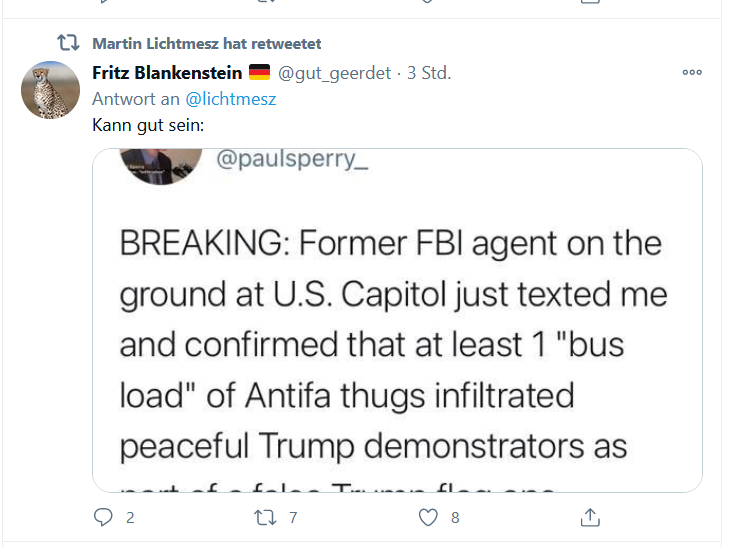Go to the @lichtmesz mention
This screenshot has height=547, width=733.
point(230,99)
